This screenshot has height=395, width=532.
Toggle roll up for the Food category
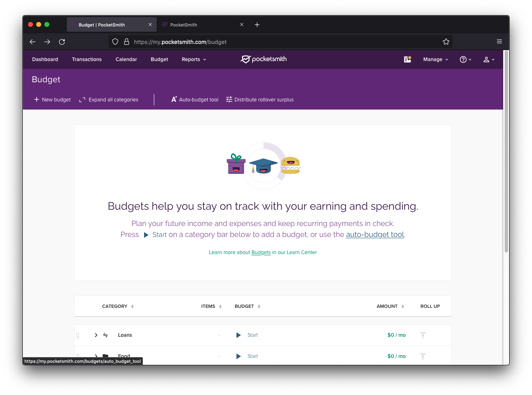(x=423, y=356)
